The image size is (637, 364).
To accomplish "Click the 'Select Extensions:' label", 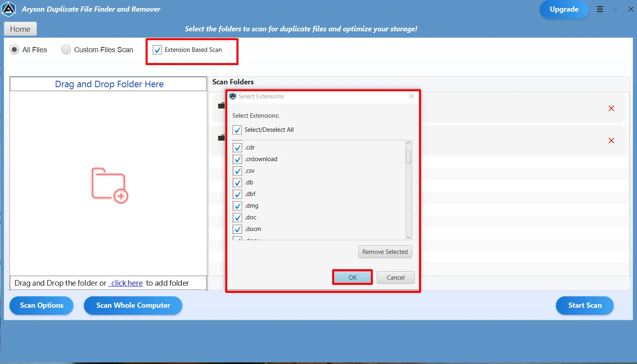I will [x=256, y=116].
